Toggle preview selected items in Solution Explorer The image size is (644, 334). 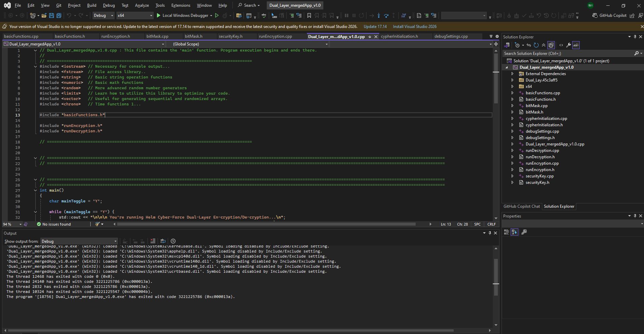pyautogui.click(x=576, y=45)
